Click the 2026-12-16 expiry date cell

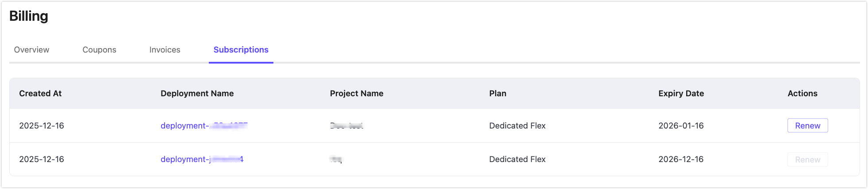point(681,159)
